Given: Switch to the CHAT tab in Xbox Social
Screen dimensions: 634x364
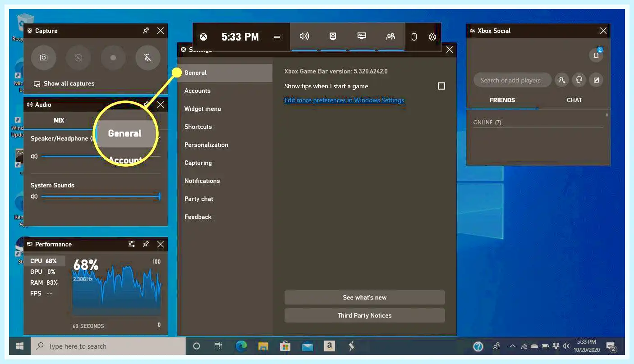Looking at the screenshot, I should click(x=574, y=100).
